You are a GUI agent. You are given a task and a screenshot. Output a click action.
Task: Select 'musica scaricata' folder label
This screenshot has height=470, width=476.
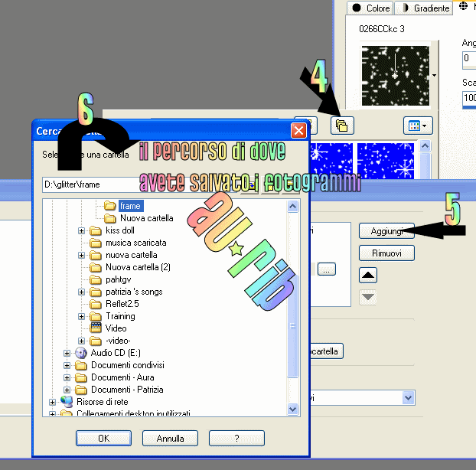136,243
